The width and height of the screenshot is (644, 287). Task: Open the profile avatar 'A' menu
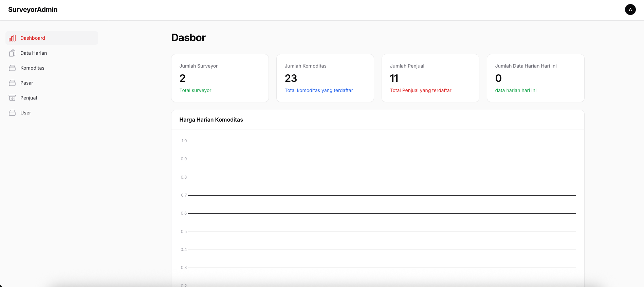coord(630,10)
